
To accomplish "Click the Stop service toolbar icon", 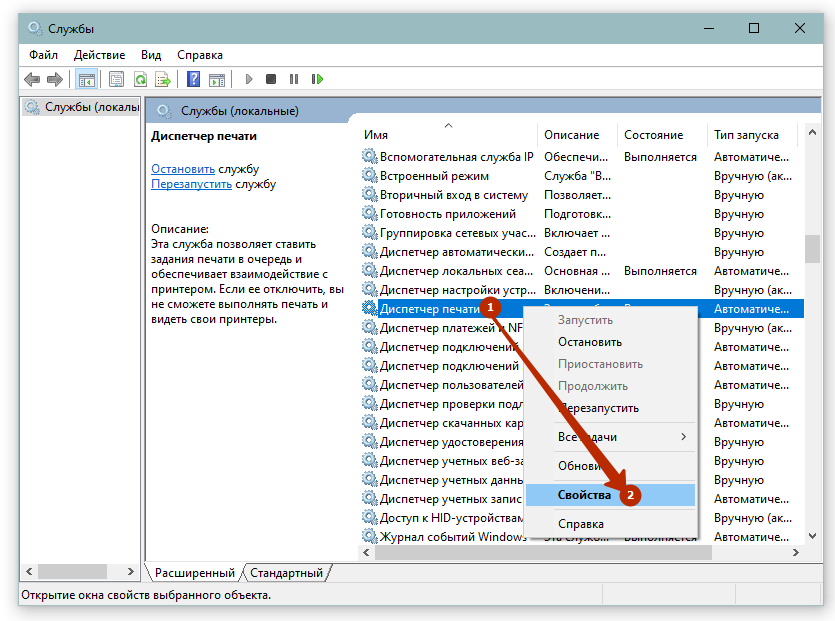I will (x=271, y=79).
